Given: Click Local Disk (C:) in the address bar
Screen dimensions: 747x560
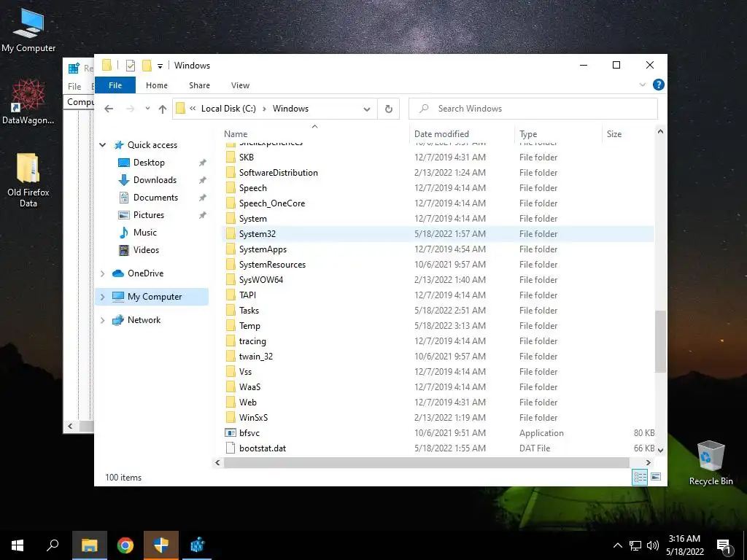Looking at the screenshot, I should click(228, 109).
